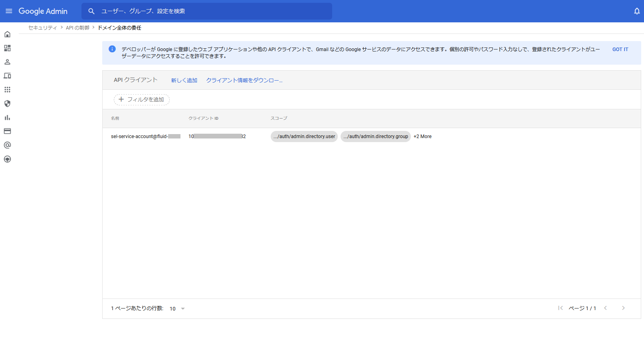The height and width of the screenshot is (352, 644).
Task: Click the admin.directory.group scope chip
Action: (376, 136)
